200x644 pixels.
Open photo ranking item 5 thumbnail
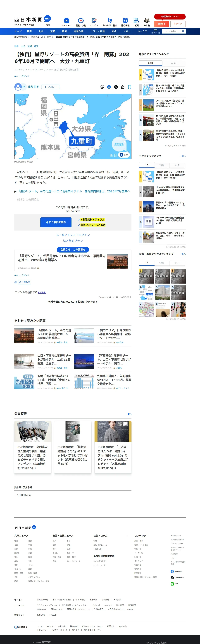pos(162,292)
